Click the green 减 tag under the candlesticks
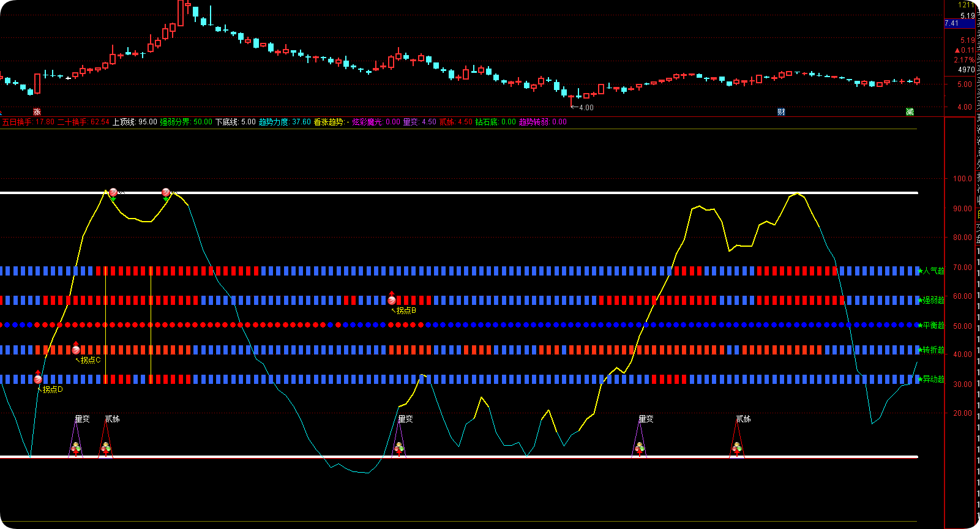Image resolution: width=980 pixels, height=529 pixels. tap(910, 111)
